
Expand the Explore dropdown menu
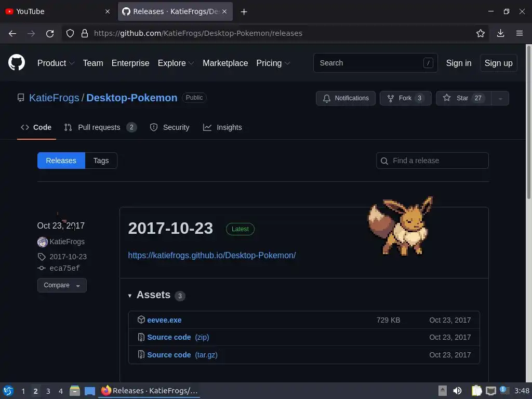tap(176, 63)
